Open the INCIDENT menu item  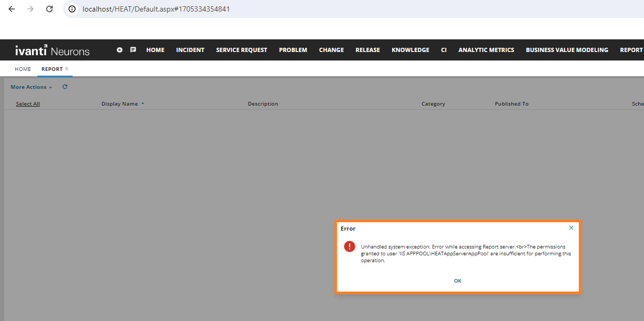coord(190,49)
